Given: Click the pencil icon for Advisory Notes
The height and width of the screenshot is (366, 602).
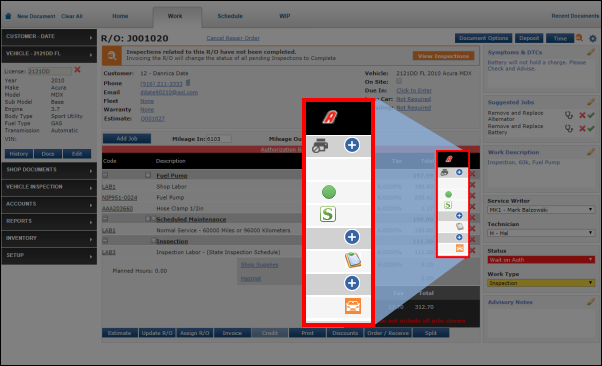Looking at the screenshot, I should (x=591, y=302).
